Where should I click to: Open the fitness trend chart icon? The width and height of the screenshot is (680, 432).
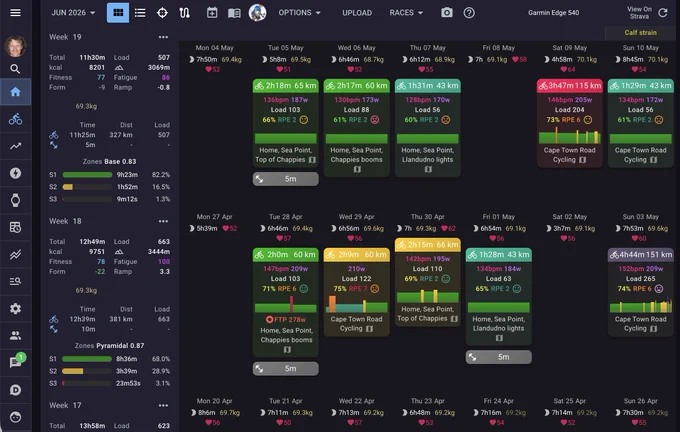coord(15,146)
